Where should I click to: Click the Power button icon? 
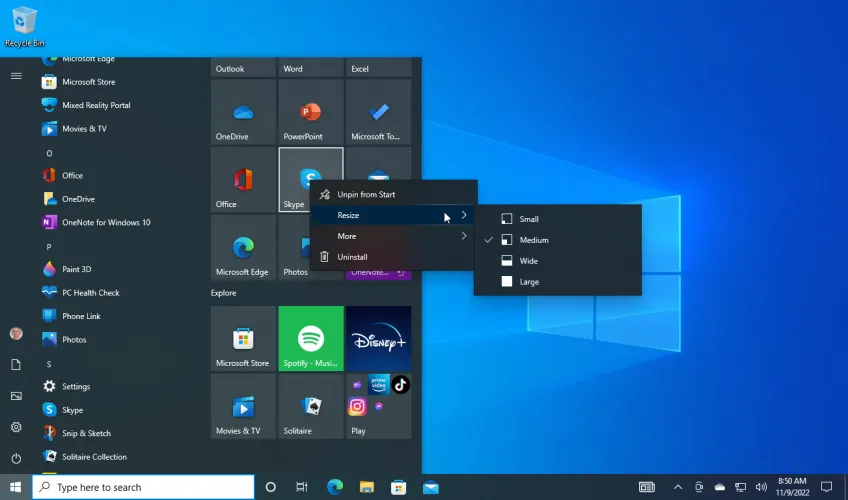(x=16, y=458)
